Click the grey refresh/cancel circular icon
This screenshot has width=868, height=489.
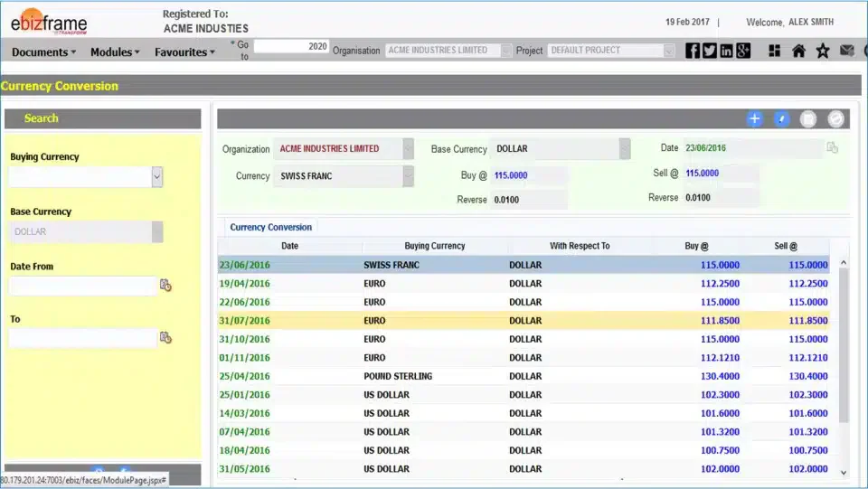tap(835, 119)
